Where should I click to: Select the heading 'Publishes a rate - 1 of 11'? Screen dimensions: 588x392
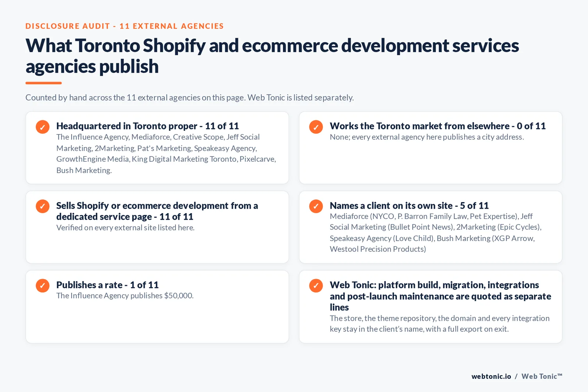pos(107,285)
